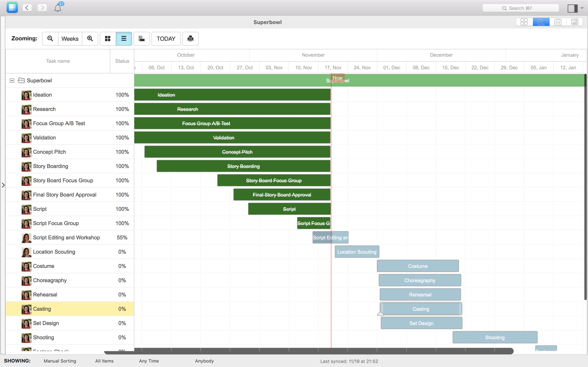Expand the left sidebar panel
The image size is (588, 367).
3,185
